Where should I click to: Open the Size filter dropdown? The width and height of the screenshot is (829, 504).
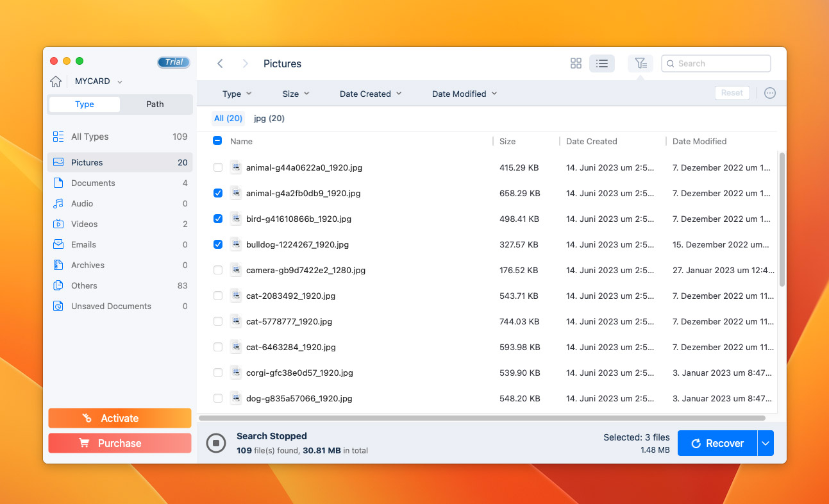(x=296, y=94)
